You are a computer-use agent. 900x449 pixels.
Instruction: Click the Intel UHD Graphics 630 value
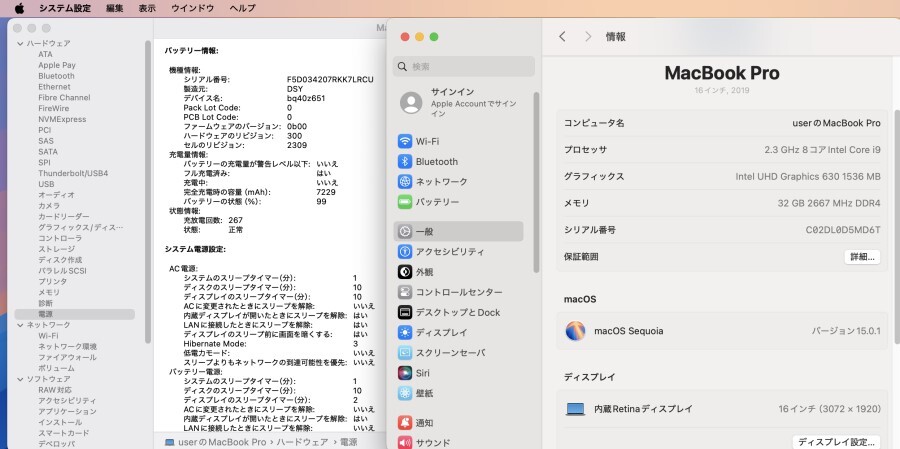point(808,177)
